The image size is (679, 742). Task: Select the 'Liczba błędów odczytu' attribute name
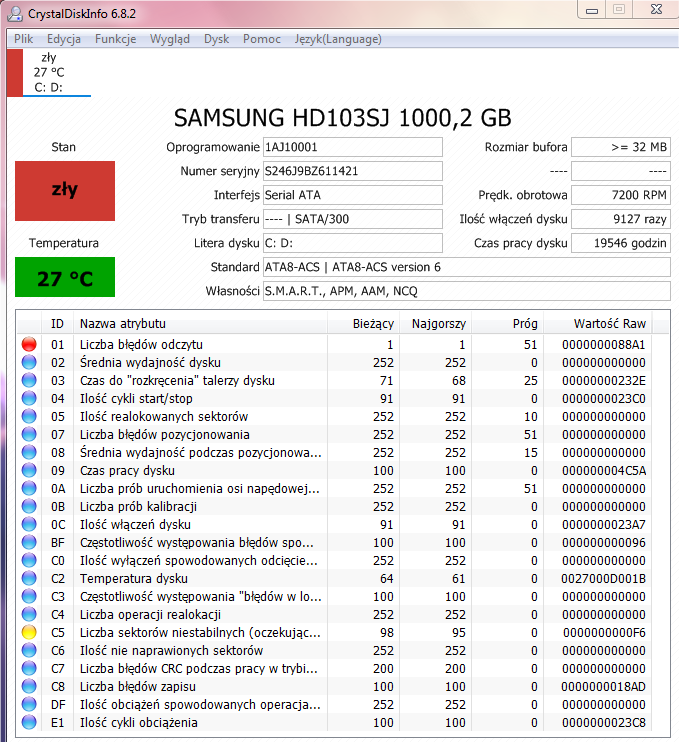pos(141,344)
